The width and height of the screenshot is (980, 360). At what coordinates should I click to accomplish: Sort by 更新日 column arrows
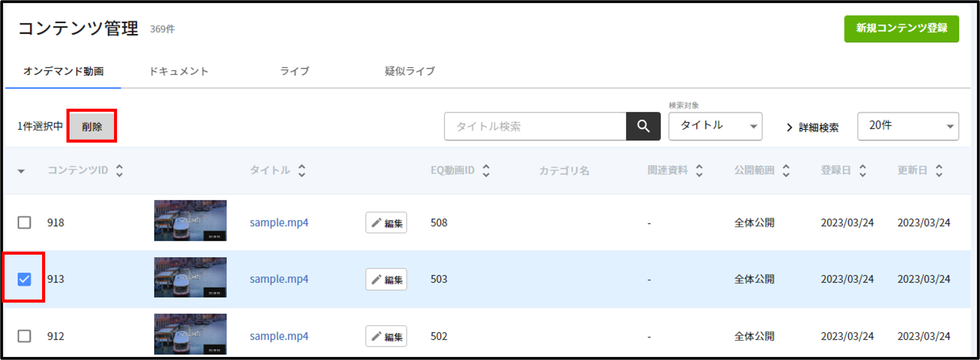pos(939,170)
